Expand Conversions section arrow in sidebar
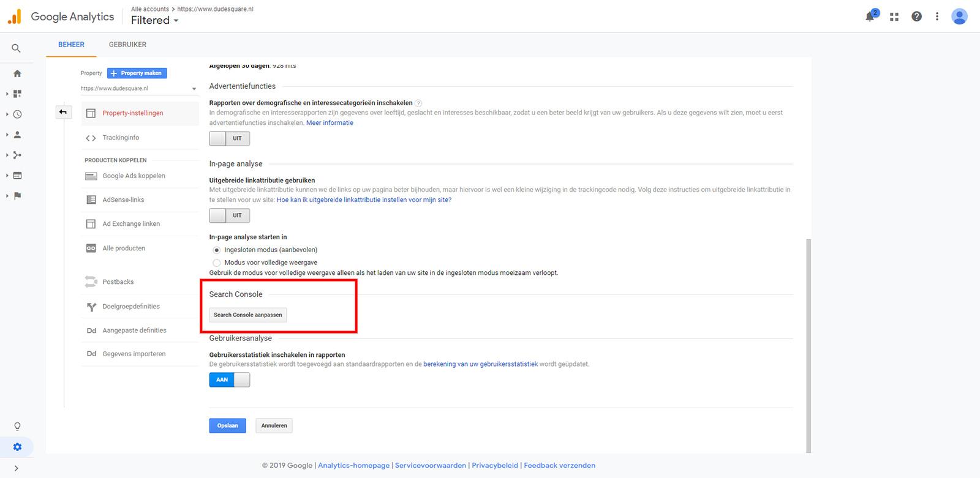The height and width of the screenshot is (478, 980). coord(7,196)
